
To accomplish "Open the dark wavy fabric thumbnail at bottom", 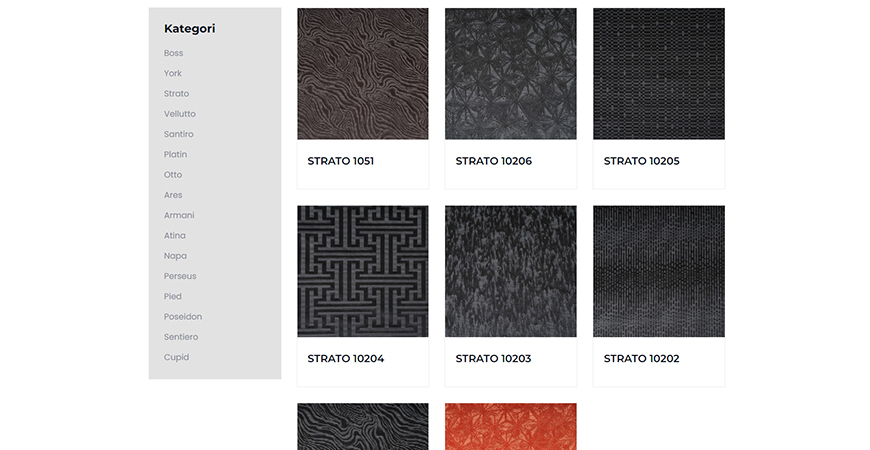I will (x=363, y=427).
